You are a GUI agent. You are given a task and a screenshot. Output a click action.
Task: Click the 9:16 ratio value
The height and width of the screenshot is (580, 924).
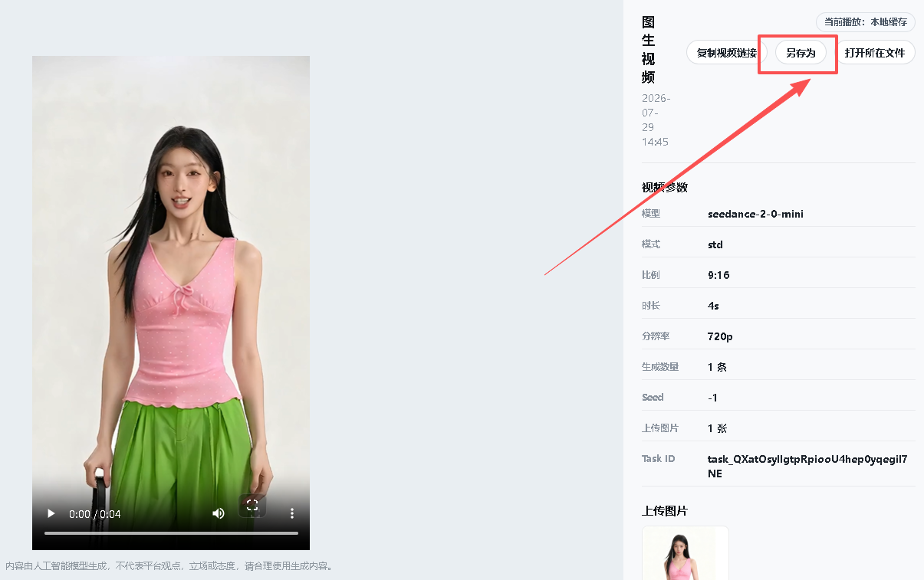coord(718,275)
